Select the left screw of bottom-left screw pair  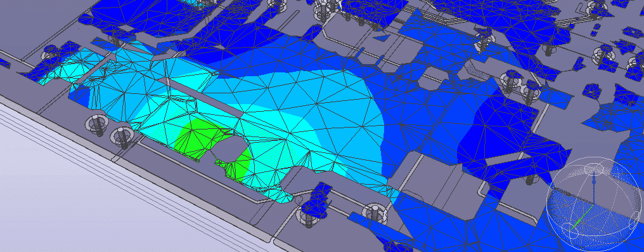(x=97, y=124)
